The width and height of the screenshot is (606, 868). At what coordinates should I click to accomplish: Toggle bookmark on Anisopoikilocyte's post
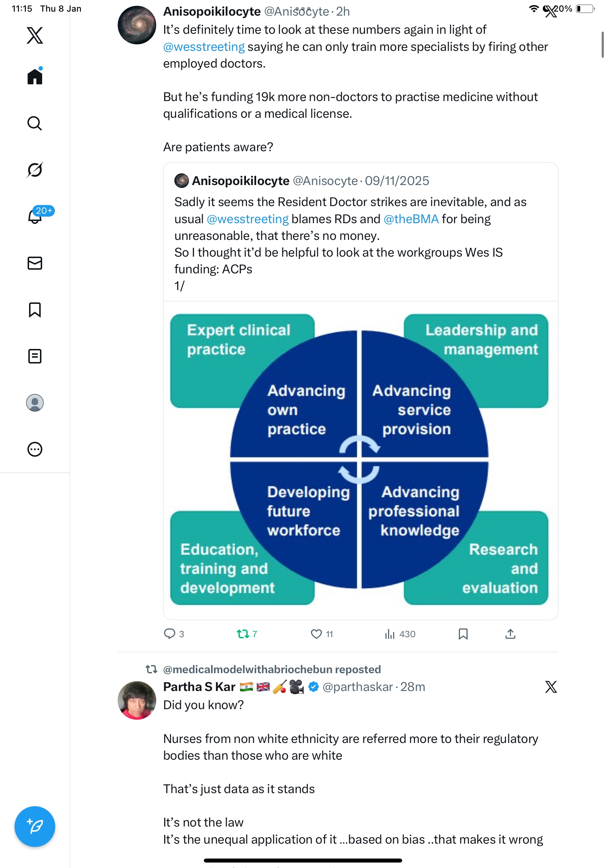(463, 634)
